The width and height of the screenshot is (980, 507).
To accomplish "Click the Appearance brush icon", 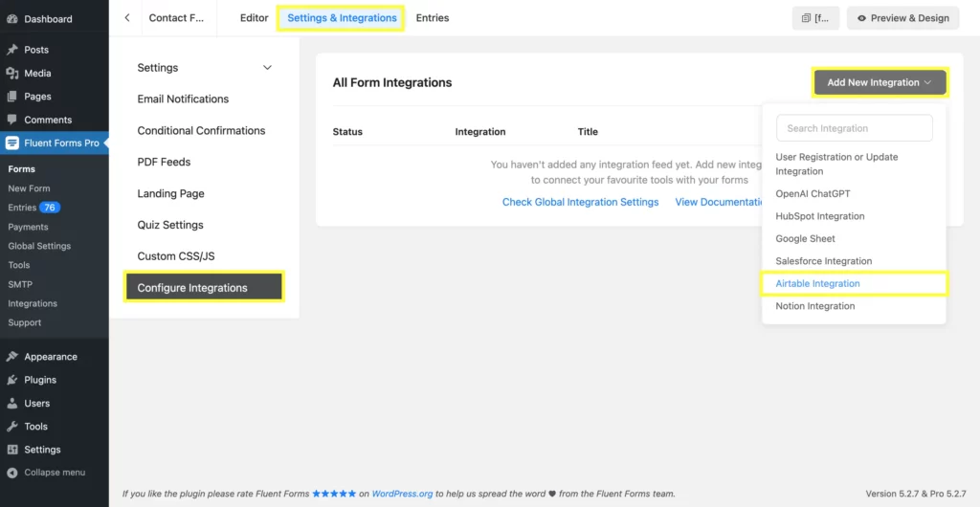I will (11, 357).
